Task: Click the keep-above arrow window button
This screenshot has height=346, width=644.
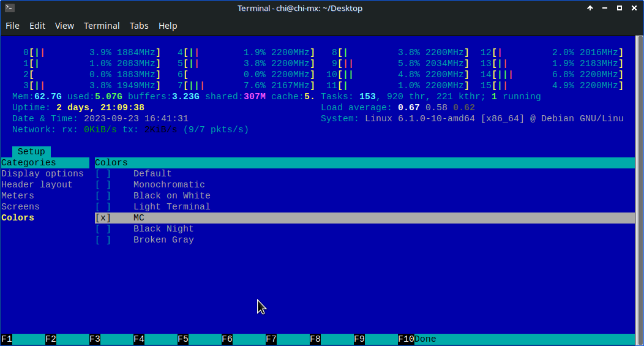Action: tap(590, 8)
